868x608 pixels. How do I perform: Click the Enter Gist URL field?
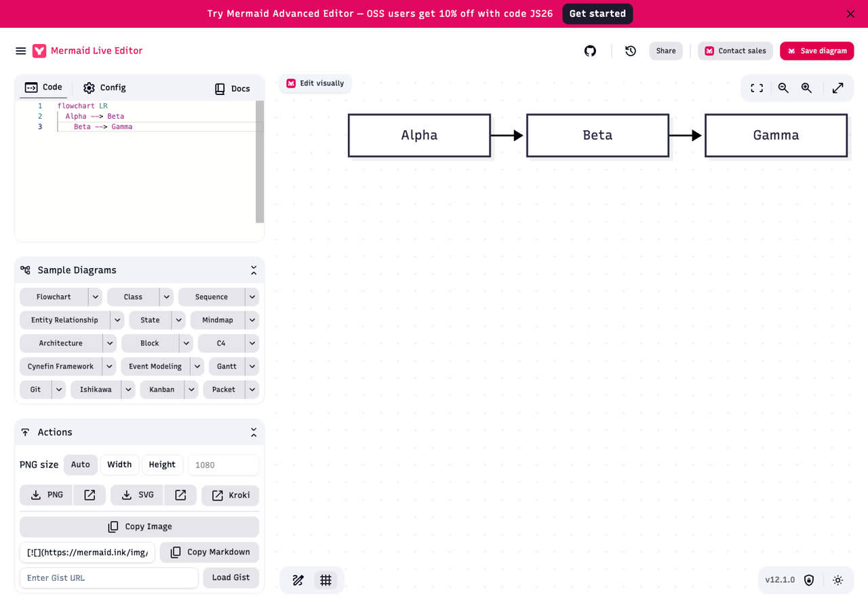[109, 578]
